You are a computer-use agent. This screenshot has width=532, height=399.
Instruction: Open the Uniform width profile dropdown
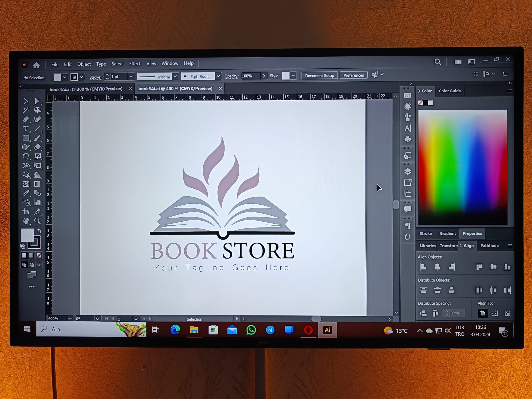pos(176,76)
